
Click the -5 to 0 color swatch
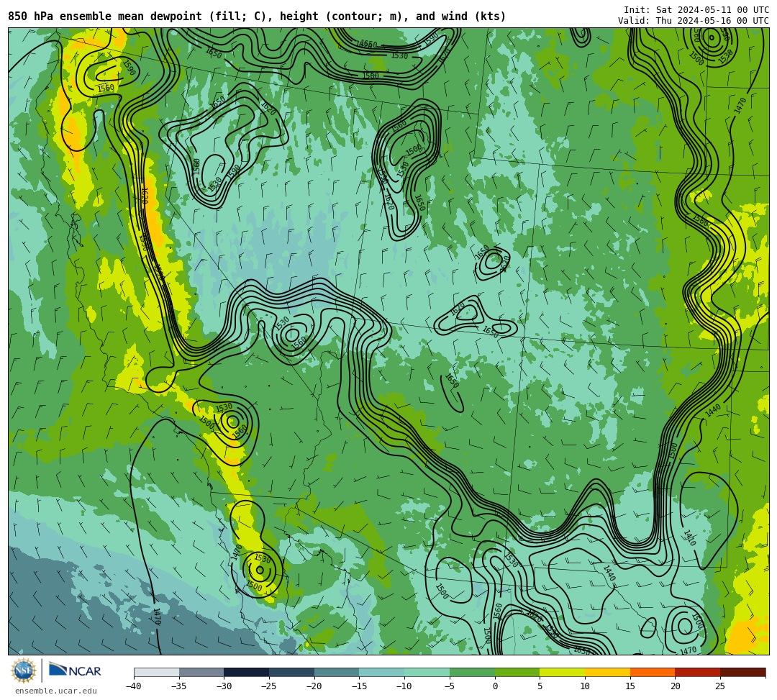click(x=472, y=672)
